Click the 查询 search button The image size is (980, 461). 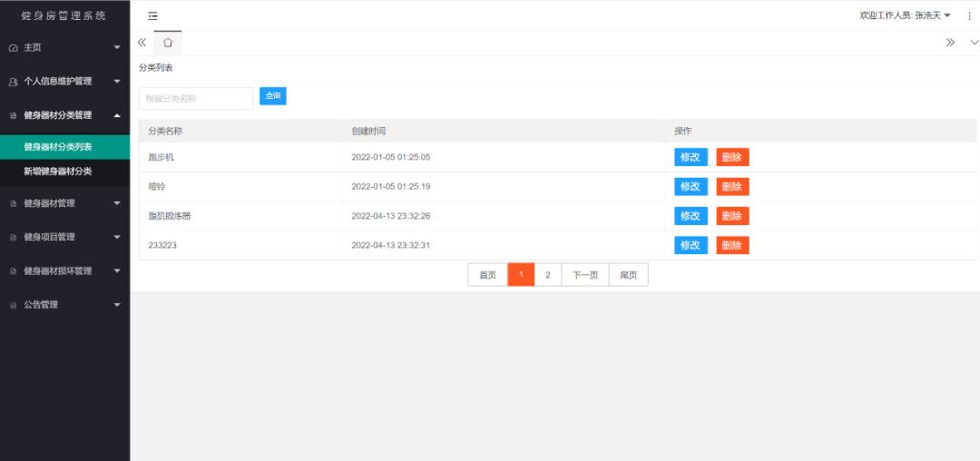click(272, 95)
